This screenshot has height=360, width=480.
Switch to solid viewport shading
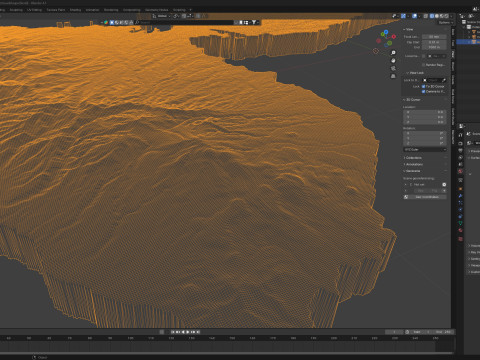tap(437, 16)
